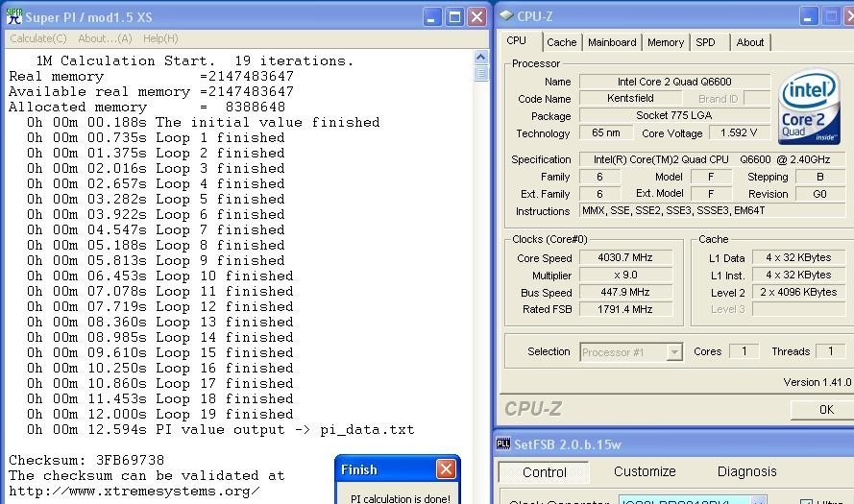
Task: Click the Stepping value 'B'
Action: coord(820,177)
